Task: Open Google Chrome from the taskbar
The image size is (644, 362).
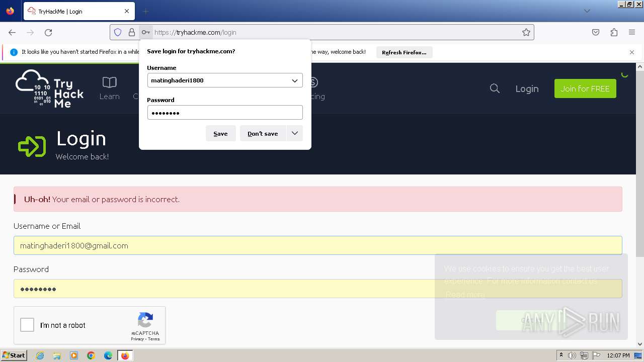Action: click(91, 355)
